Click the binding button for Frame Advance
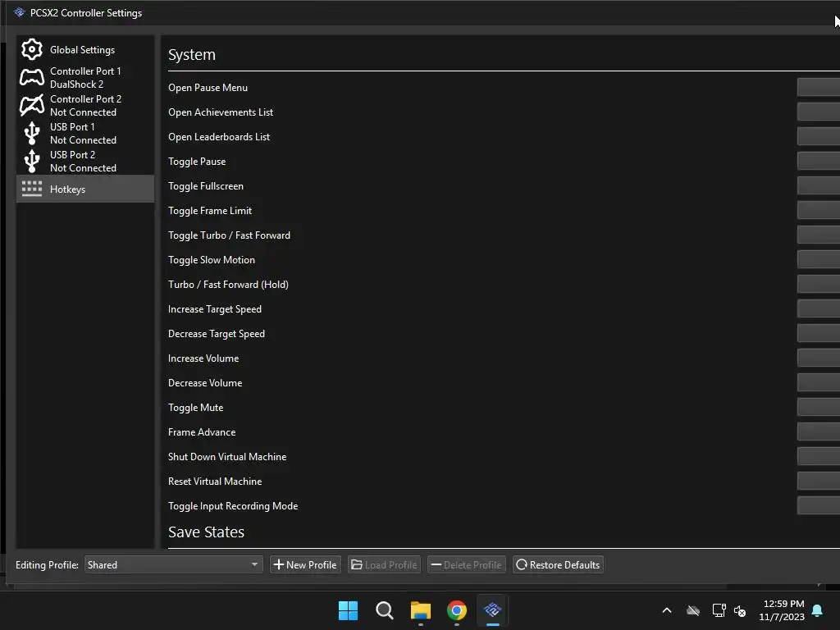 point(819,431)
